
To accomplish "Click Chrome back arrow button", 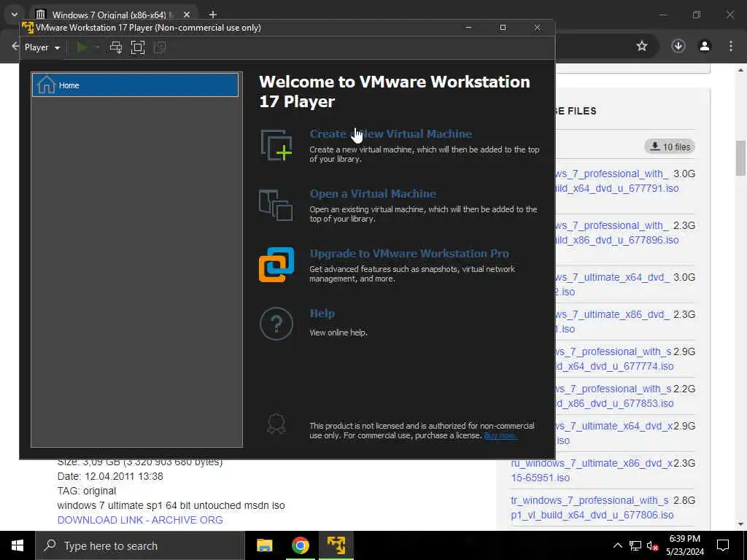I will [15, 46].
